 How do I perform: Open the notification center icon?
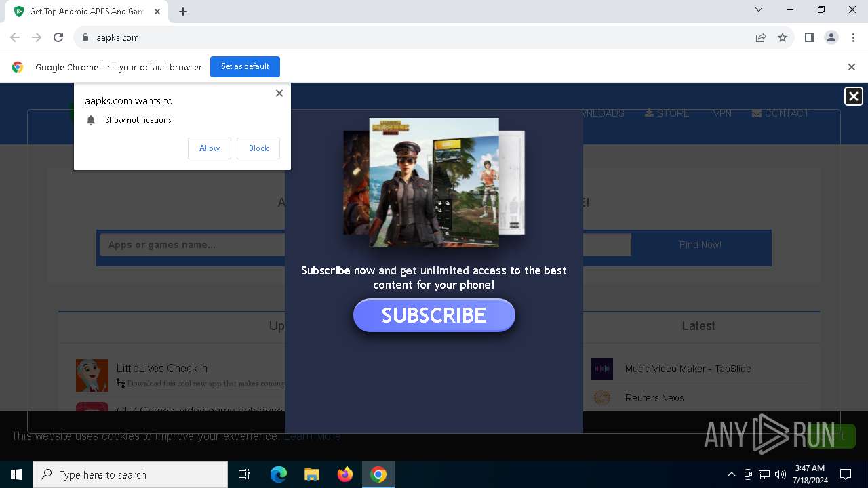pos(846,474)
